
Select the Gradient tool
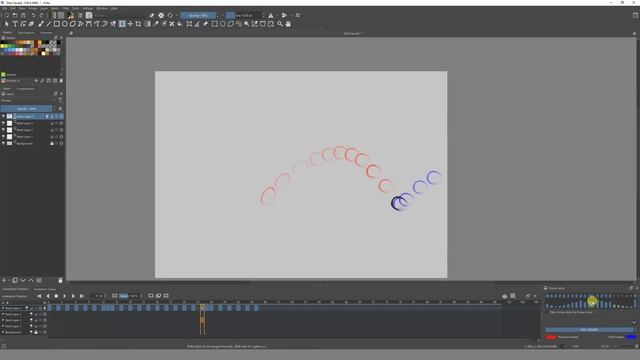[148, 24]
